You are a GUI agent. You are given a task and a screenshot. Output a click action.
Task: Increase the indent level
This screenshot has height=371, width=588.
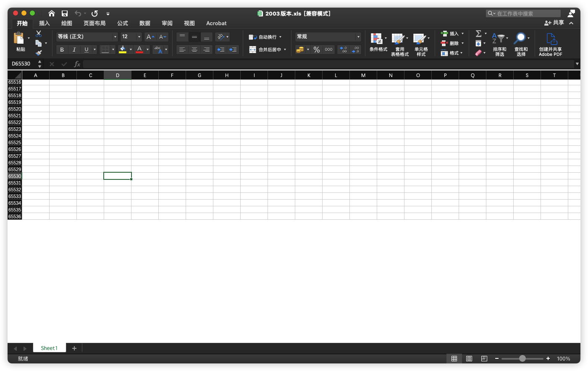(233, 50)
